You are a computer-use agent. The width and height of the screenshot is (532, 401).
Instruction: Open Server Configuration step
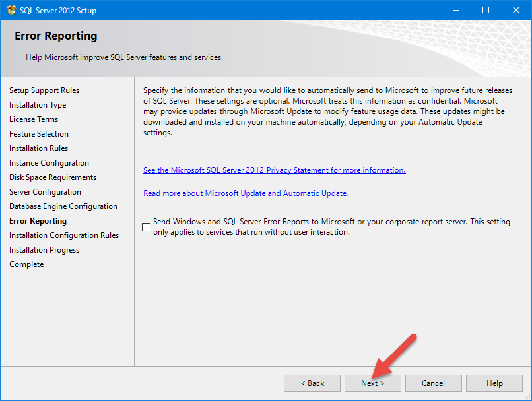click(x=45, y=192)
